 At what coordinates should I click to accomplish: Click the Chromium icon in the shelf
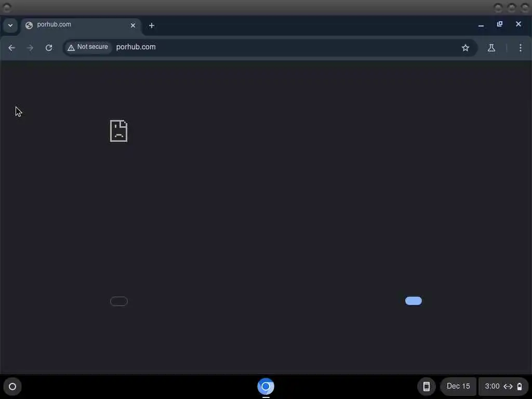point(265,387)
